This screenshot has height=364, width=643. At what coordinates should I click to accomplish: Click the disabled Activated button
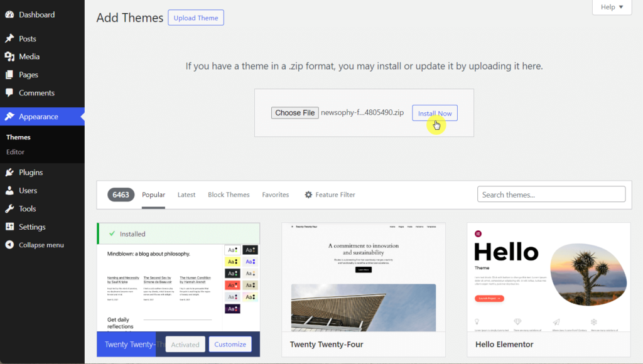(x=185, y=345)
